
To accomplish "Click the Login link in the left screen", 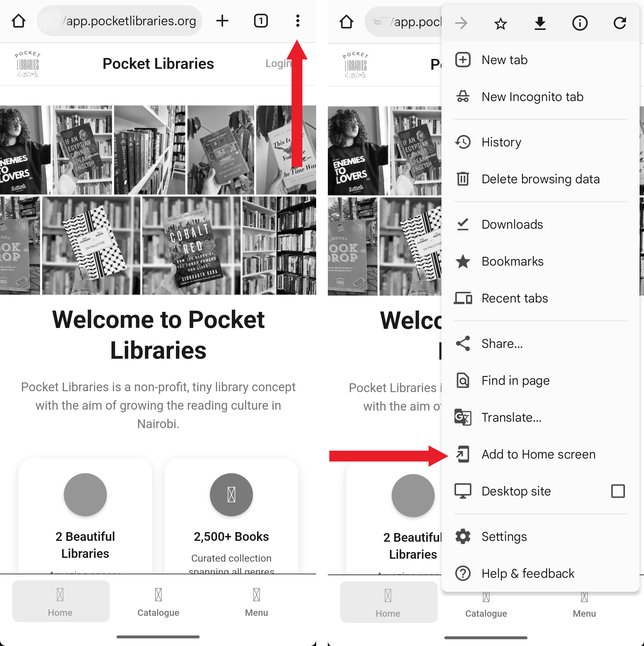I will pyautogui.click(x=278, y=64).
